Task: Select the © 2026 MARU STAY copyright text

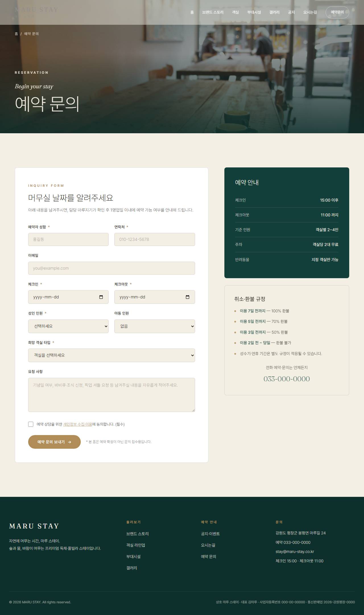Action: [40, 602]
